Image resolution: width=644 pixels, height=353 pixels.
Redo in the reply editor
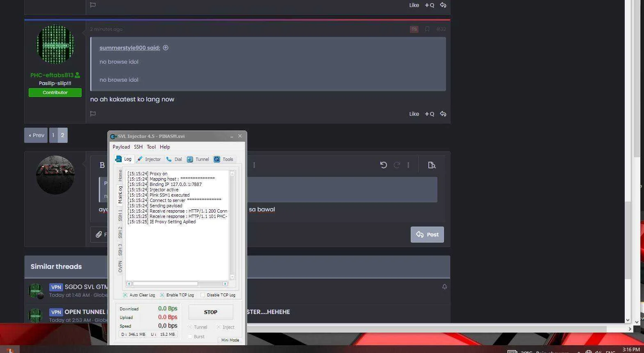[x=396, y=165]
